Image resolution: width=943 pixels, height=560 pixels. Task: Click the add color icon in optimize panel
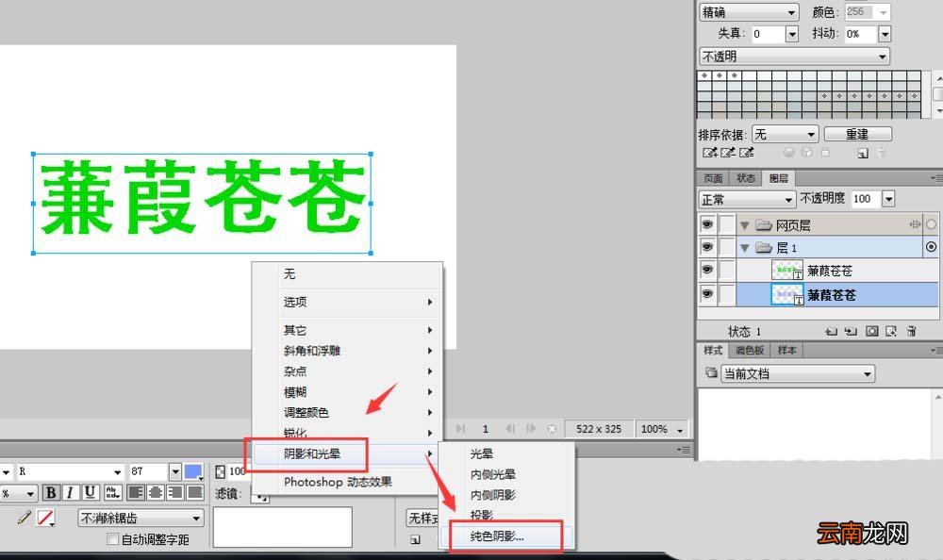tap(863, 153)
